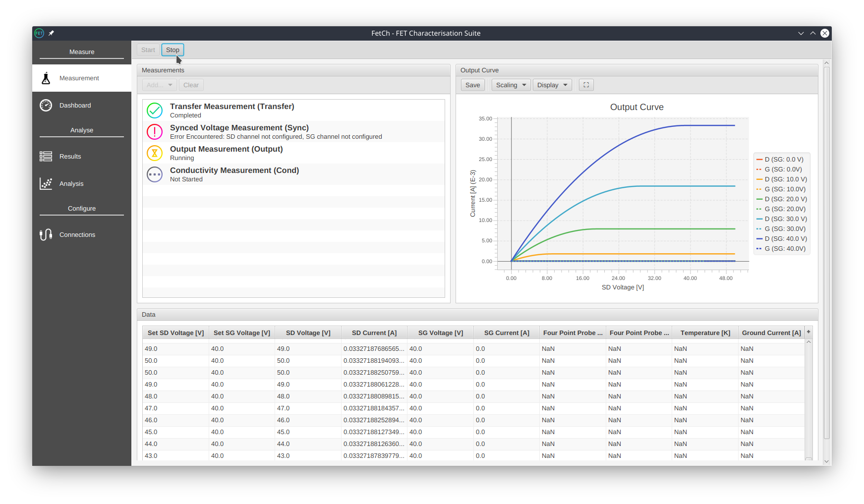Screen dimensions: 864x504
Task: Open the Results list icon in the sidebar
Action: (46, 157)
